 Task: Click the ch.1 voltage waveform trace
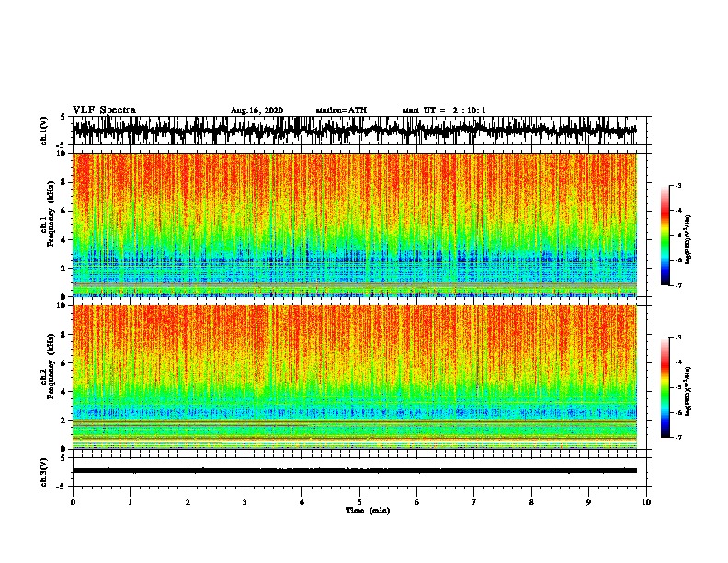[354, 131]
